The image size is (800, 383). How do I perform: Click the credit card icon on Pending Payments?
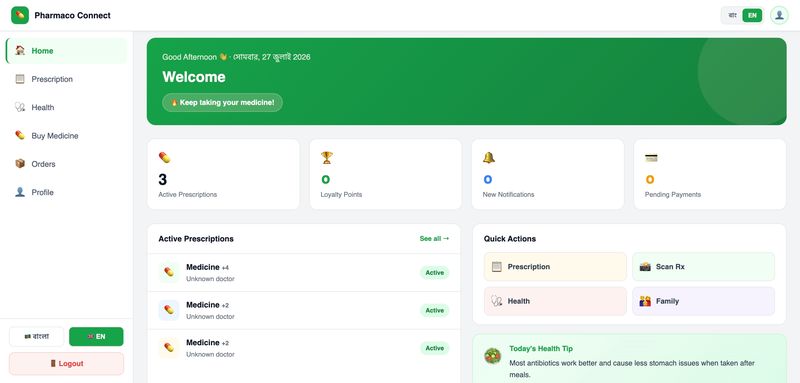click(651, 158)
